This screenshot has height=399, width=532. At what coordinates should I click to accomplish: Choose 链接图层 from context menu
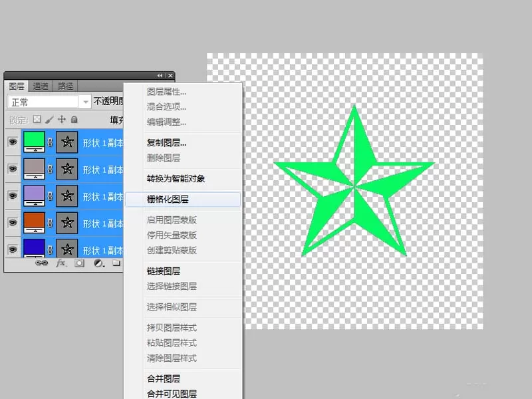183,271
